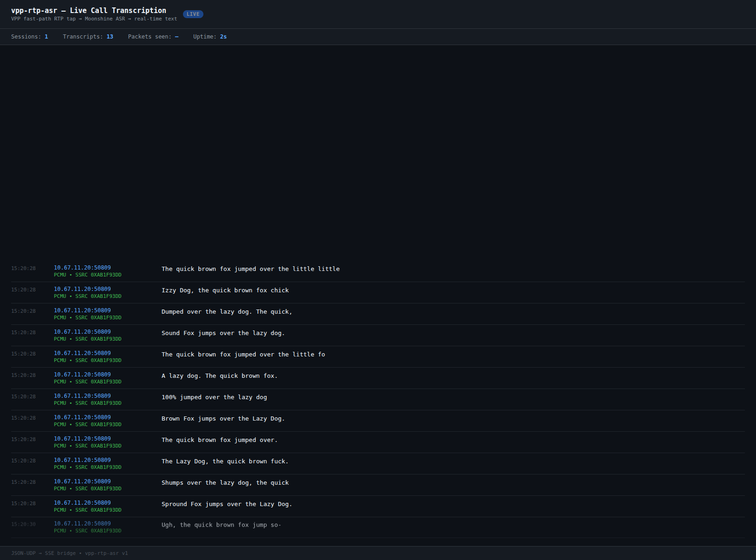Click the timestamp in the '100% jumped over' row
This screenshot has height=560, width=756.
point(23,397)
